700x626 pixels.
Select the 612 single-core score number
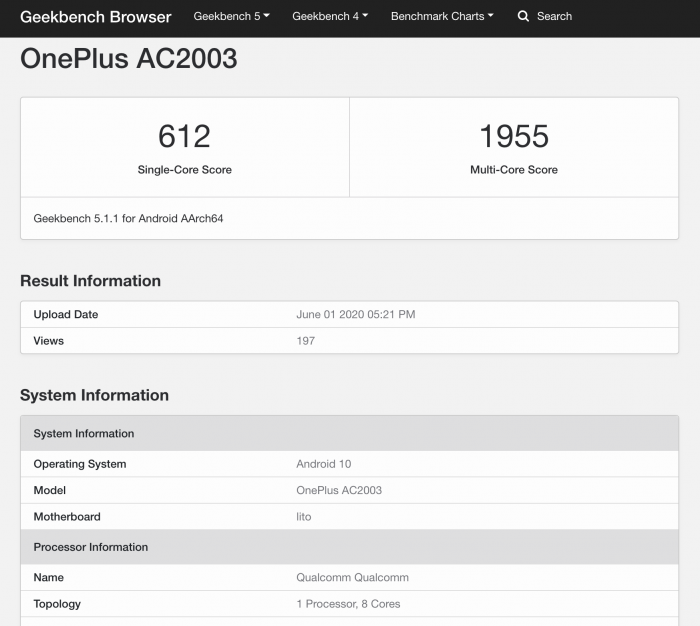(184, 136)
